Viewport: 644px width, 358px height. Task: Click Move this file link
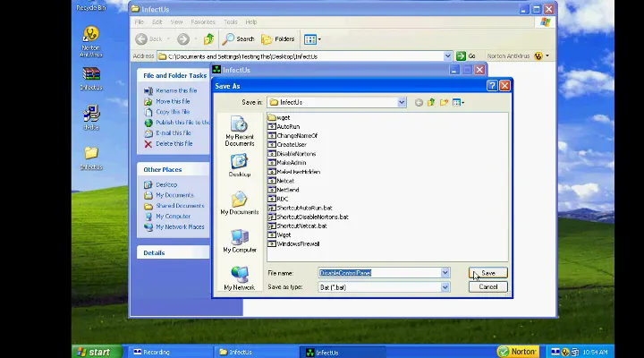point(173,101)
